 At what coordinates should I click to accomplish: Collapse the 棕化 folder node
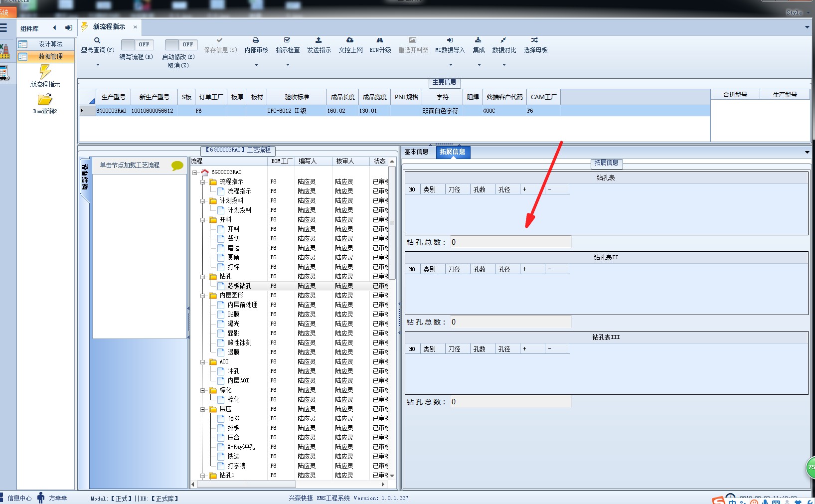203,390
